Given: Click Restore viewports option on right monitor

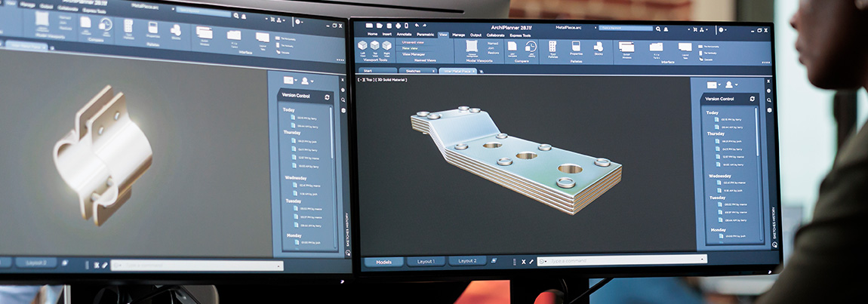Looking at the screenshot, I should click(x=493, y=53).
